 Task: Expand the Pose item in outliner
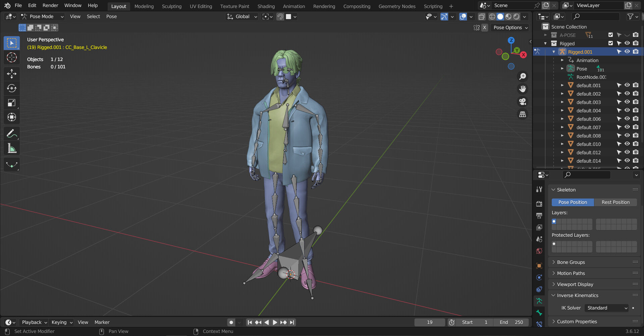(562, 68)
